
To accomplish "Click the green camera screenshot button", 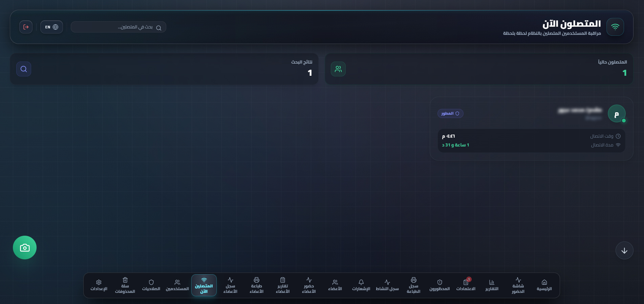I will tap(25, 248).
